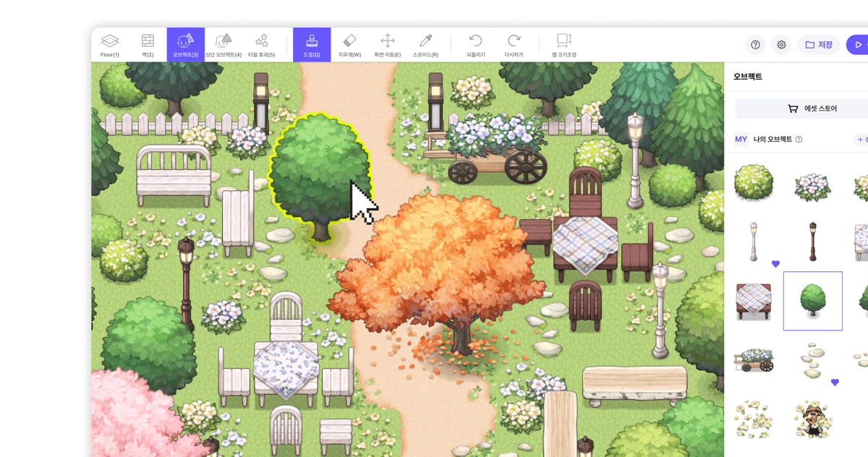Pick the 스포이드(R) eyedropper tool
This screenshot has width=868, height=457.
coord(425,45)
